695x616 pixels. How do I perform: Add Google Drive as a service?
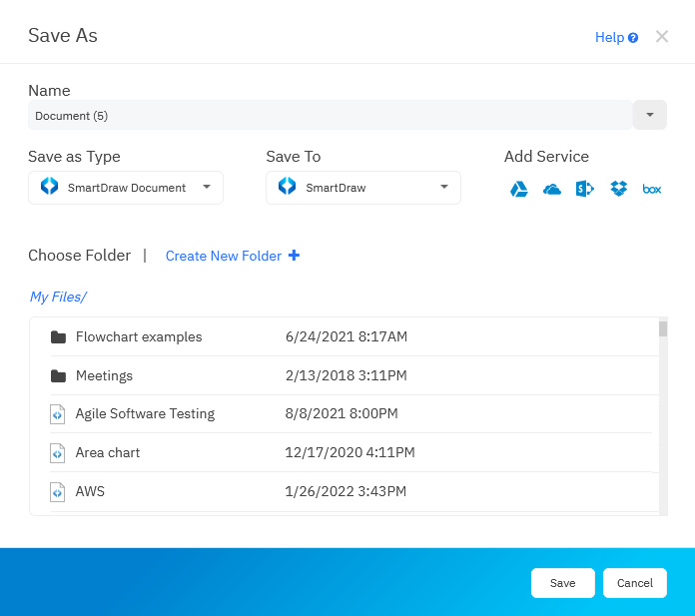tap(519, 189)
